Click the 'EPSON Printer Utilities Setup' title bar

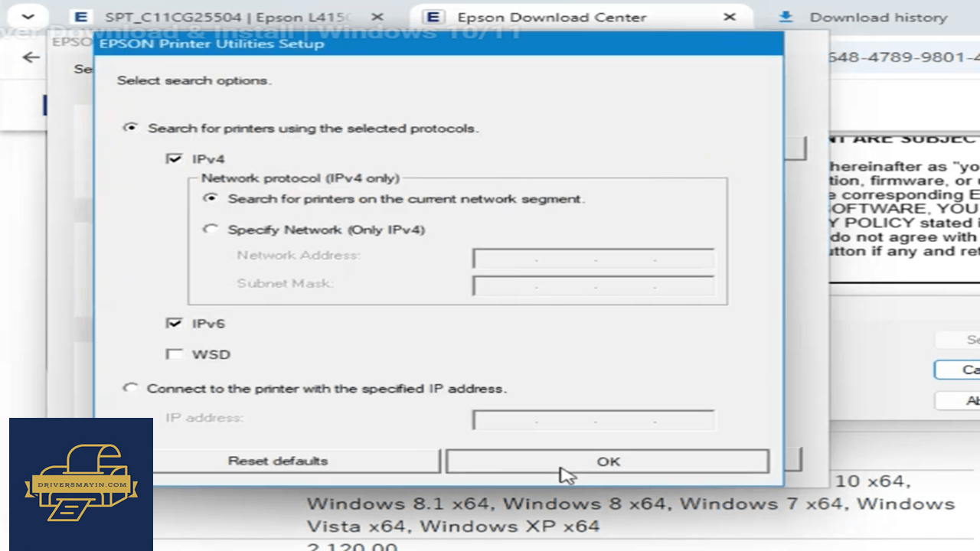coord(439,44)
